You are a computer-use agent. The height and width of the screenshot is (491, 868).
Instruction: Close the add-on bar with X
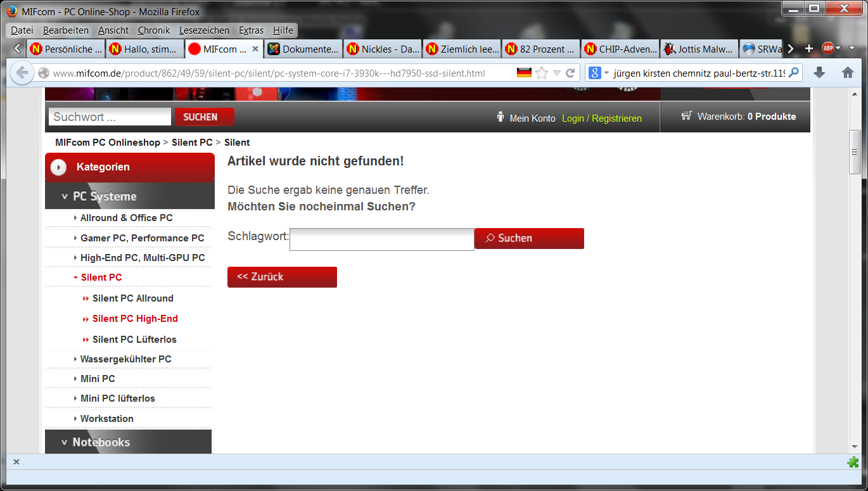pyautogui.click(x=16, y=462)
